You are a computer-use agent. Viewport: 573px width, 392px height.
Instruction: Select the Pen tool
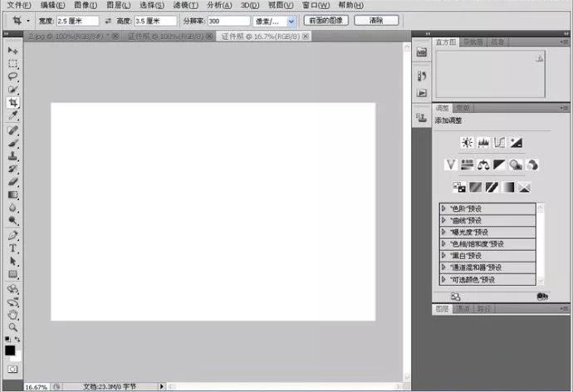tap(12, 235)
